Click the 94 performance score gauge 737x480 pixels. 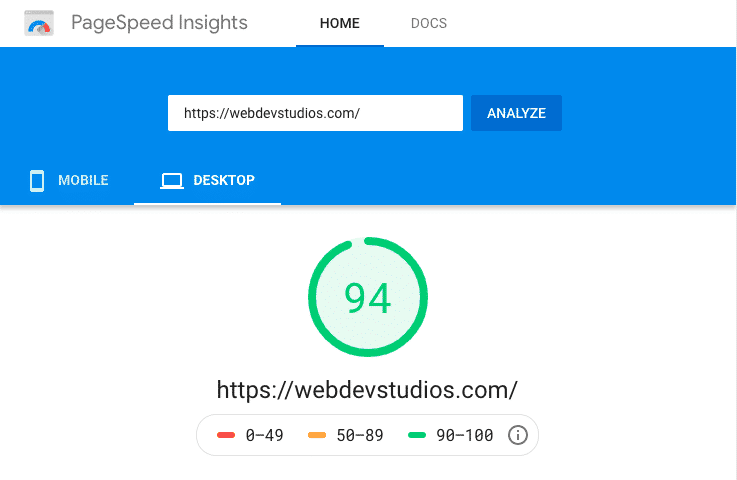(368, 297)
